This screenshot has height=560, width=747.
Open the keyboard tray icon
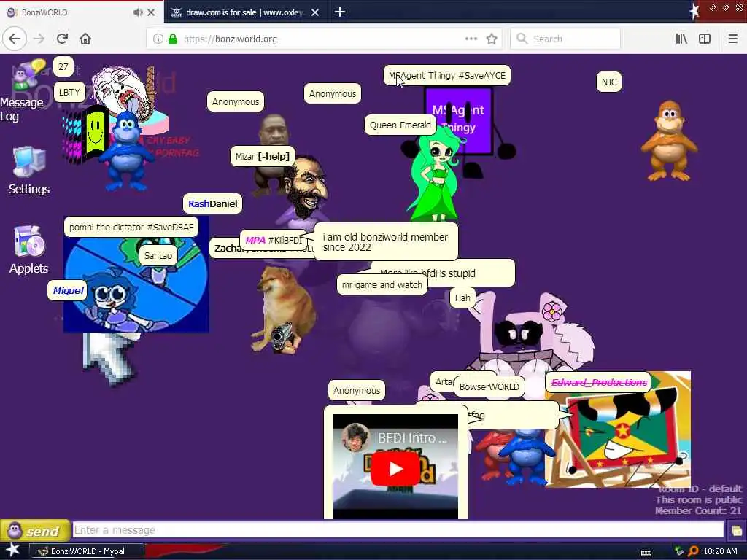pyautogui.click(x=646, y=552)
